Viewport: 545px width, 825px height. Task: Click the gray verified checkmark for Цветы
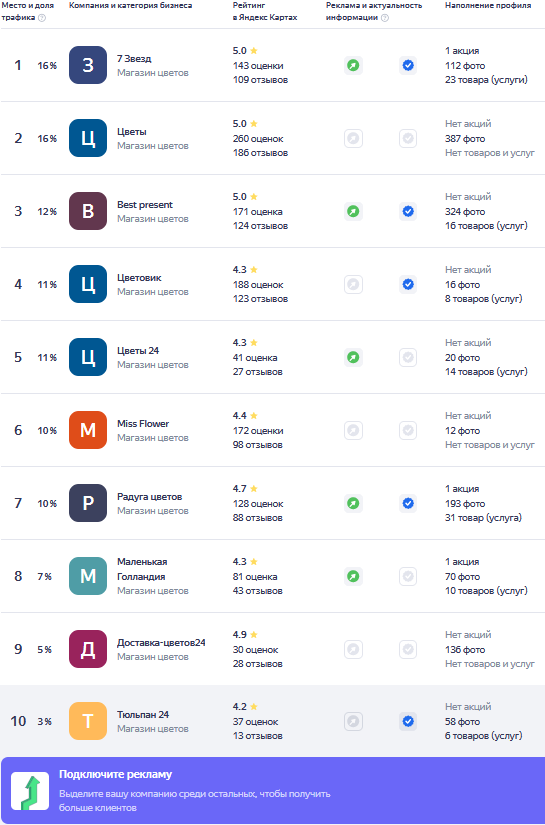coord(408,138)
